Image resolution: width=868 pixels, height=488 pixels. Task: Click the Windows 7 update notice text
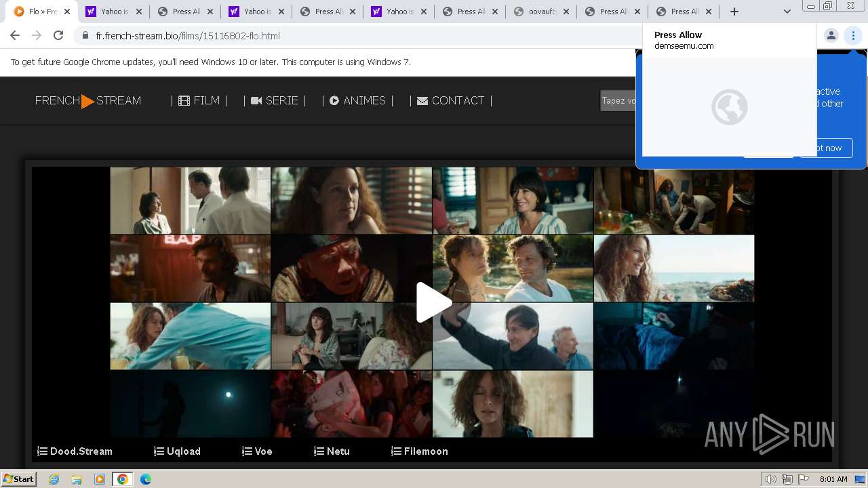point(211,62)
